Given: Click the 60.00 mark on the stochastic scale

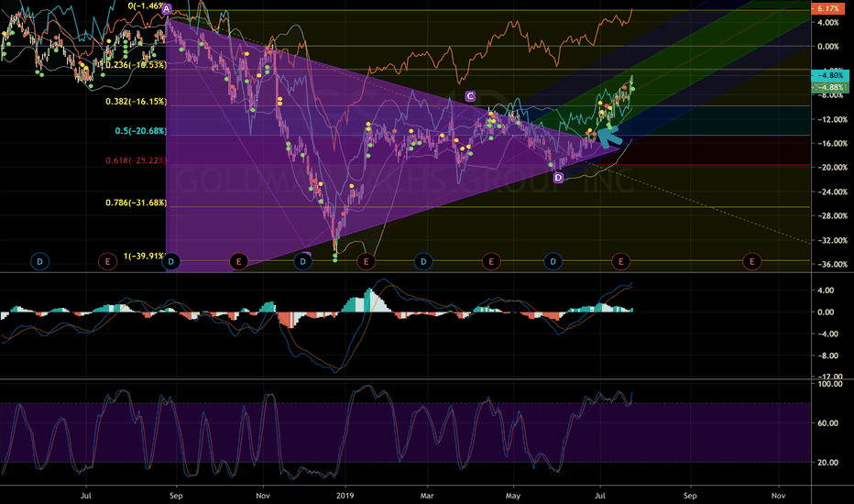Looking at the screenshot, I should point(827,423).
